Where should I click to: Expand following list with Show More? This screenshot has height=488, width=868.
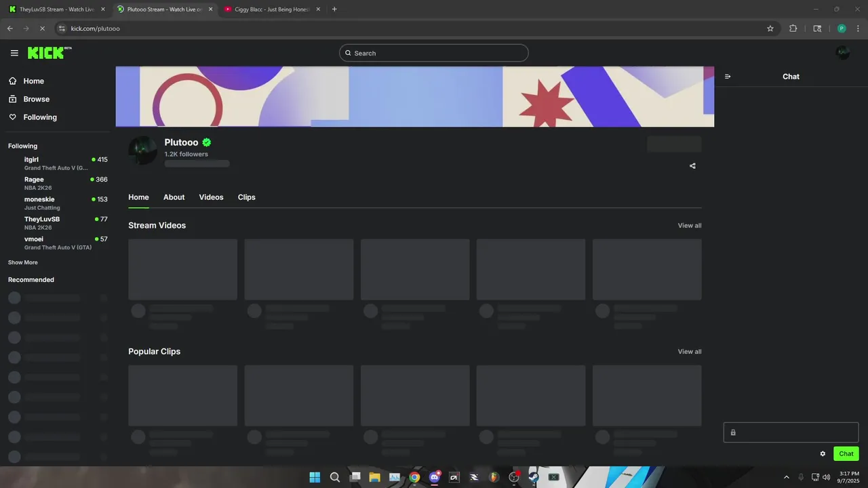[23, 262]
